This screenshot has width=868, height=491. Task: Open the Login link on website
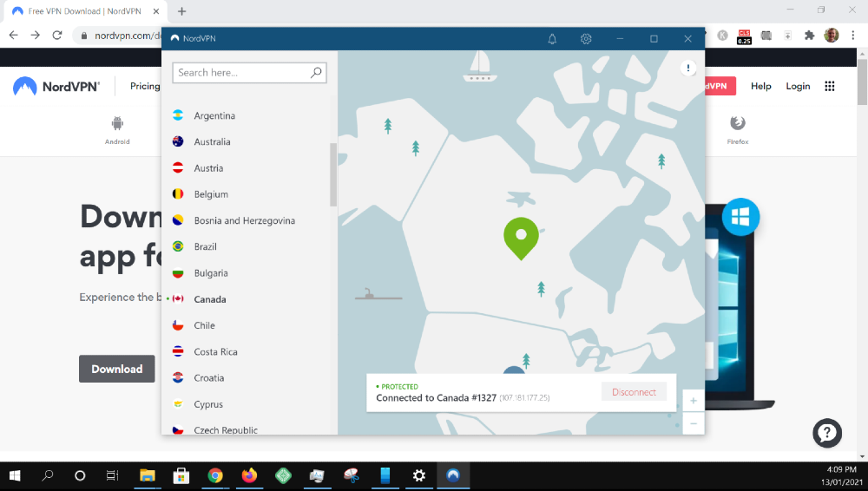point(798,86)
